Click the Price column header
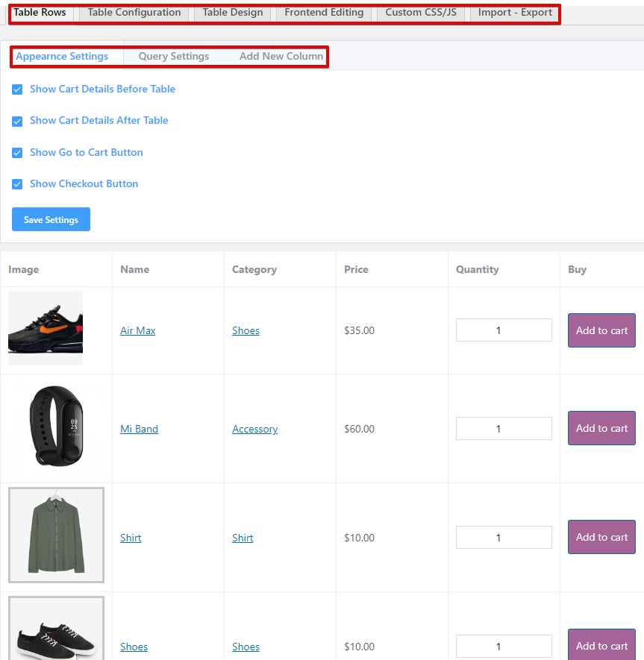This screenshot has width=644, height=660. pos(356,269)
